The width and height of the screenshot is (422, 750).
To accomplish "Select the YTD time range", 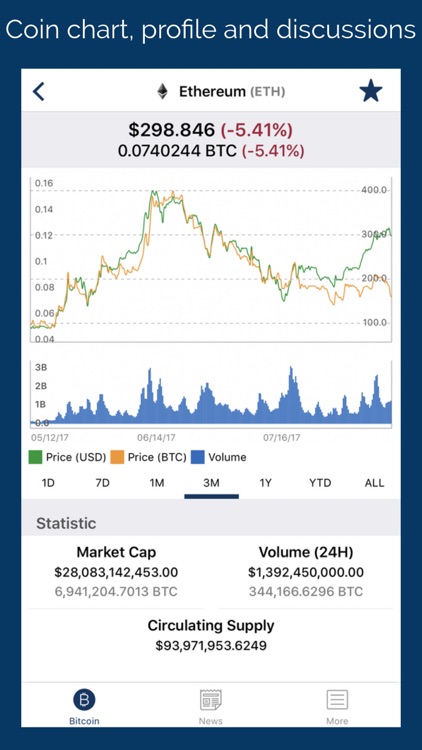I will tap(320, 483).
